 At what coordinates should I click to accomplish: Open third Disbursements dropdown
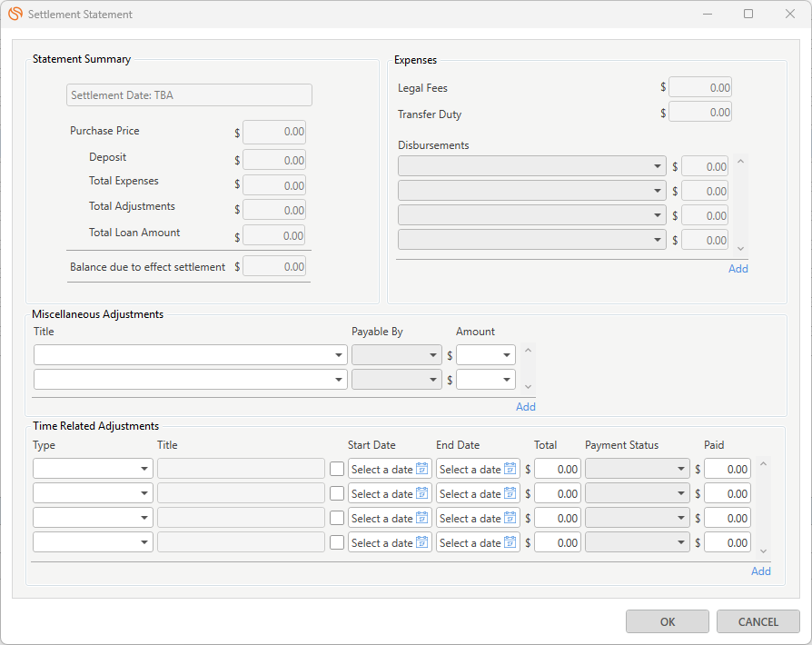(532, 215)
